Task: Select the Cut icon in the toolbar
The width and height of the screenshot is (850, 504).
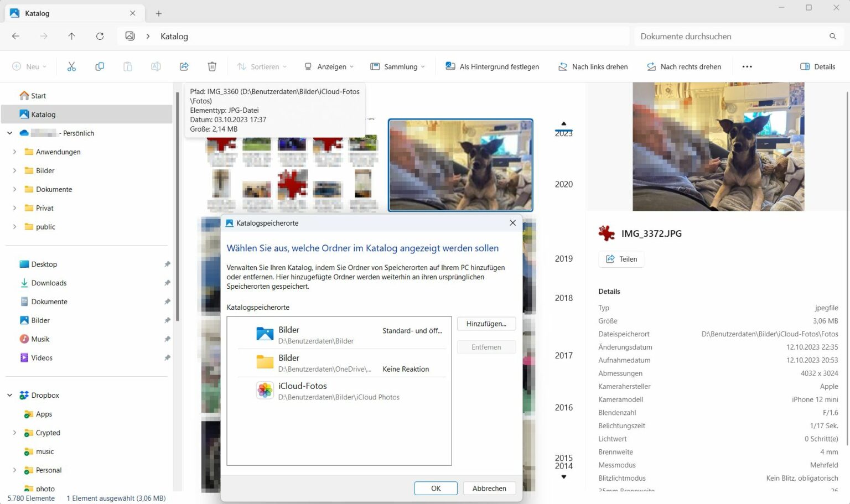Action: [71, 66]
